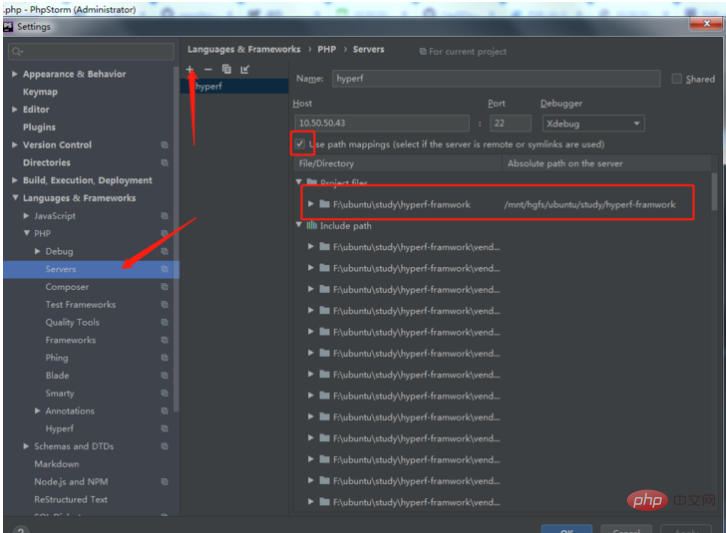Click the settings search magnifier icon
726x533 pixels.
coord(17,51)
